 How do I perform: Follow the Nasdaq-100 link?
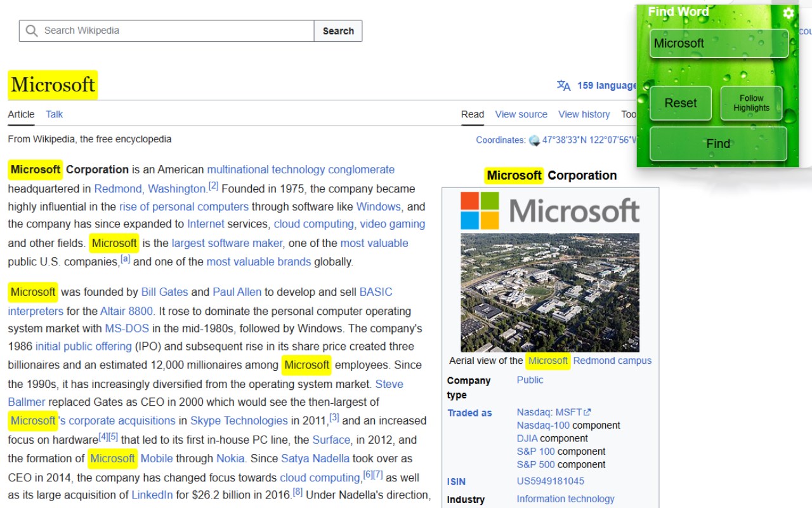point(543,425)
